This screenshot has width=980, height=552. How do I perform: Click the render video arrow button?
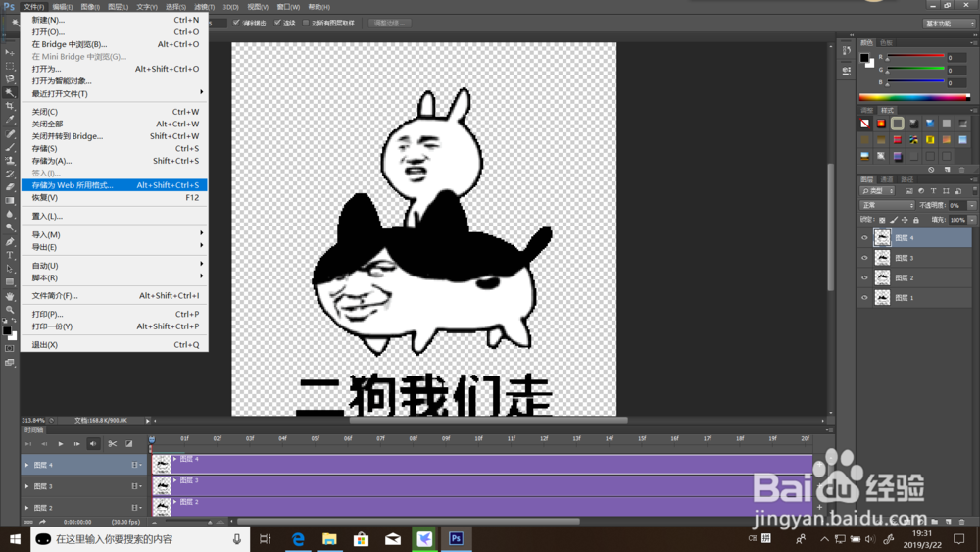click(42, 522)
